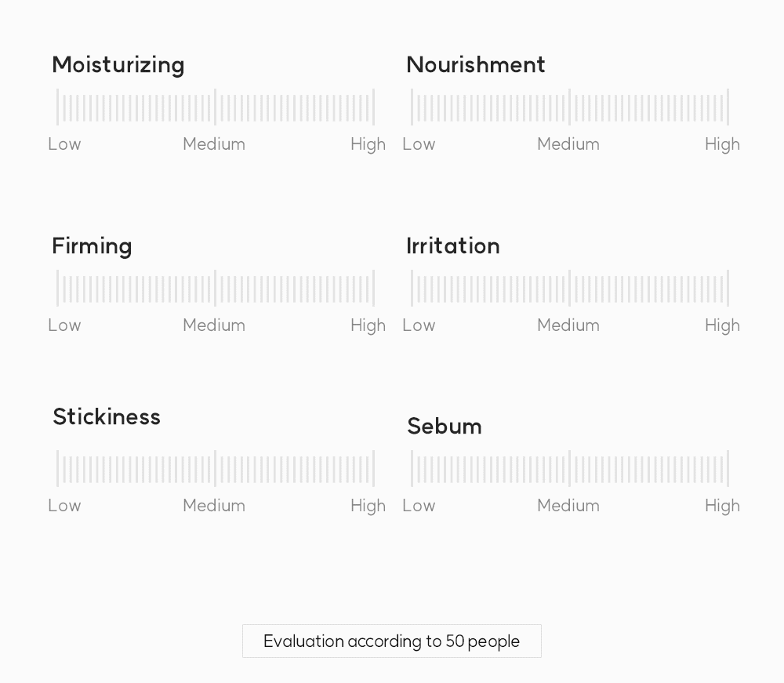Image resolution: width=784 pixels, height=683 pixels.
Task: Click the Low label under Nourishment
Action: (419, 144)
